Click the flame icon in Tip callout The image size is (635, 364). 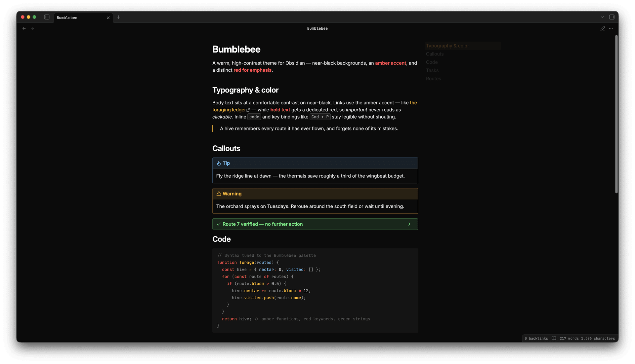219,163
